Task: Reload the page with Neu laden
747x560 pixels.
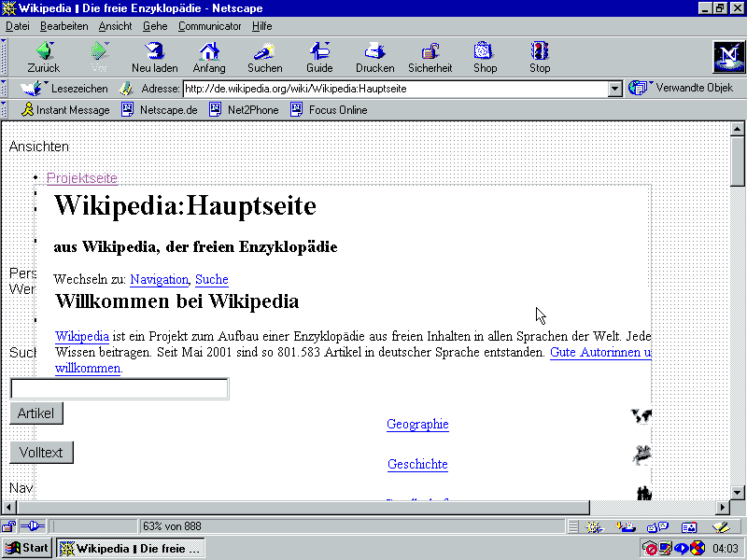Action: (x=154, y=57)
